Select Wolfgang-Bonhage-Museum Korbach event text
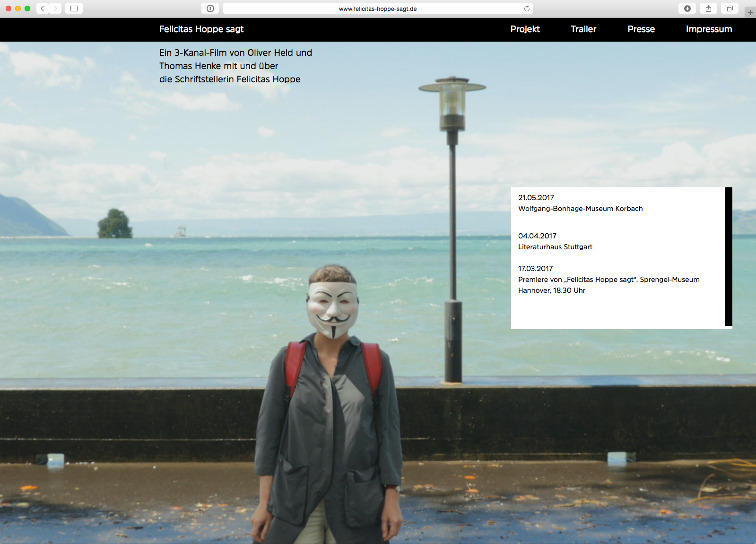This screenshot has height=544, width=756. coord(581,209)
